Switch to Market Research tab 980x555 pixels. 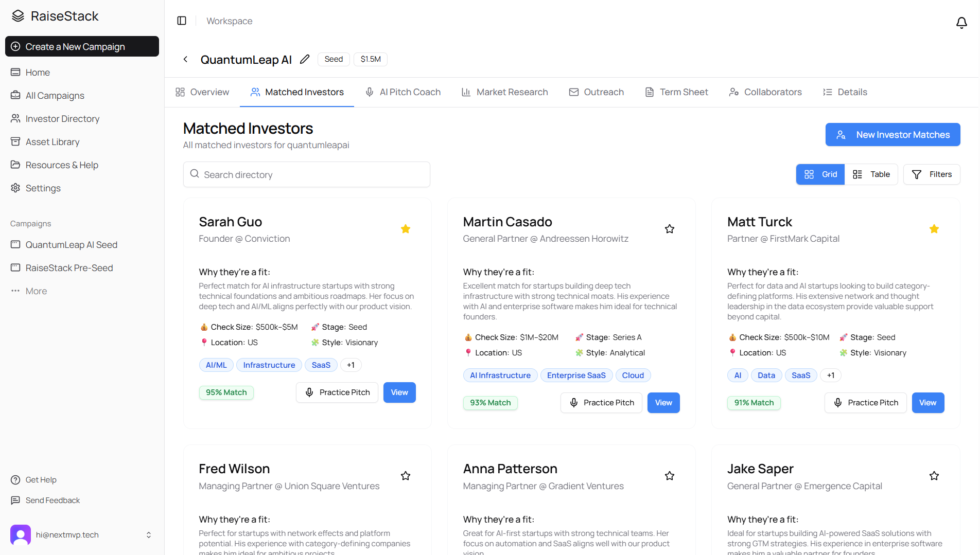[505, 92]
